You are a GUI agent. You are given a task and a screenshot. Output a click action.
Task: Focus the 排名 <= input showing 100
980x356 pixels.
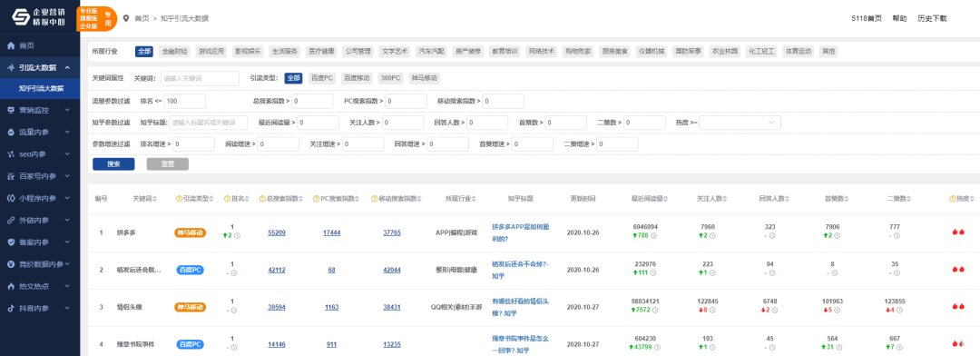[x=185, y=101]
